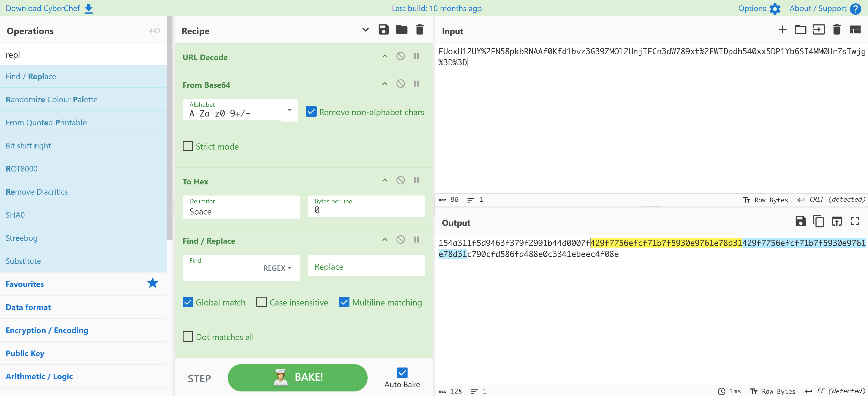The height and width of the screenshot is (396, 868).
Task: Collapse the From Base64 operation chevron
Action: [x=384, y=84]
